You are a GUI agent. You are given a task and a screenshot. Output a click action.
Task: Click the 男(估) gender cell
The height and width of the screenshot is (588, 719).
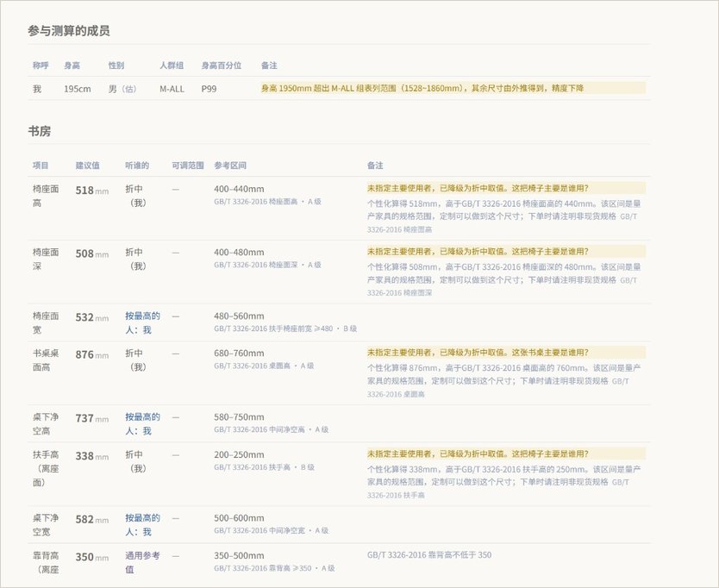click(x=122, y=89)
